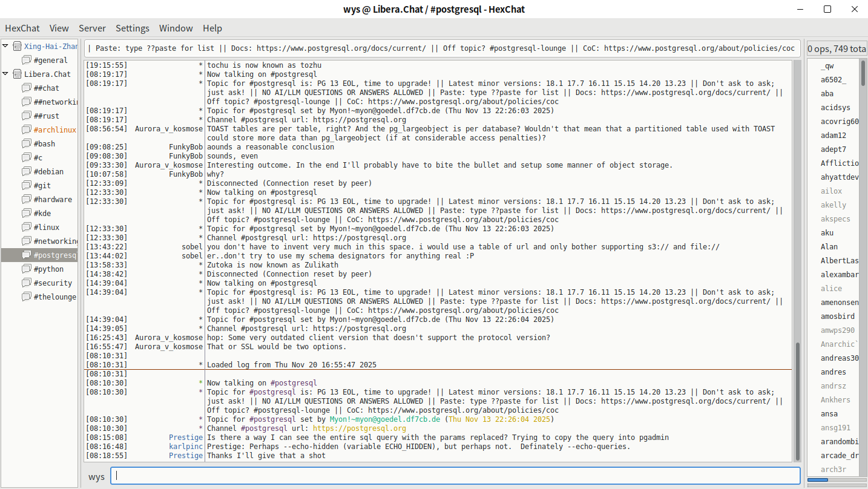Viewport: 868px width, 489px height.
Task: Click the wys nickname button
Action: (96, 477)
